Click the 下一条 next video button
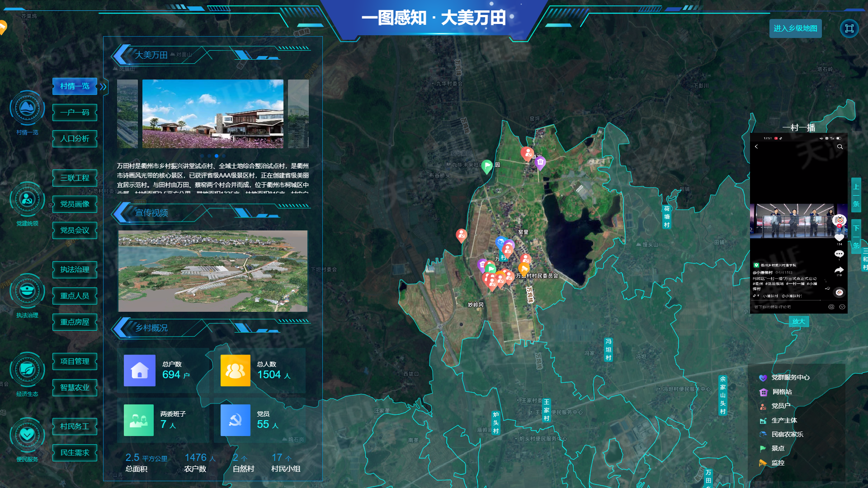The width and height of the screenshot is (868, 488). (856, 236)
